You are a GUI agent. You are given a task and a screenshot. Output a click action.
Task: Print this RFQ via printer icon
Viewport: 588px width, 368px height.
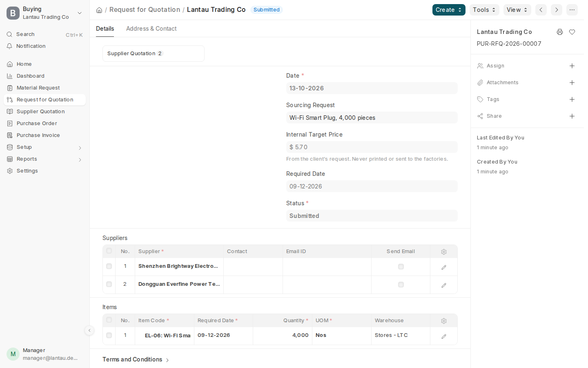tap(560, 32)
